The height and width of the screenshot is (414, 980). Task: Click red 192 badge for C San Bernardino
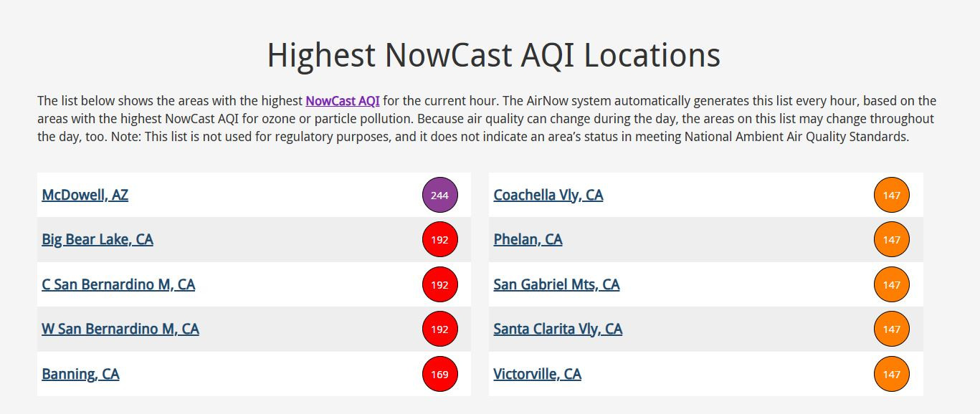click(439, 284)
